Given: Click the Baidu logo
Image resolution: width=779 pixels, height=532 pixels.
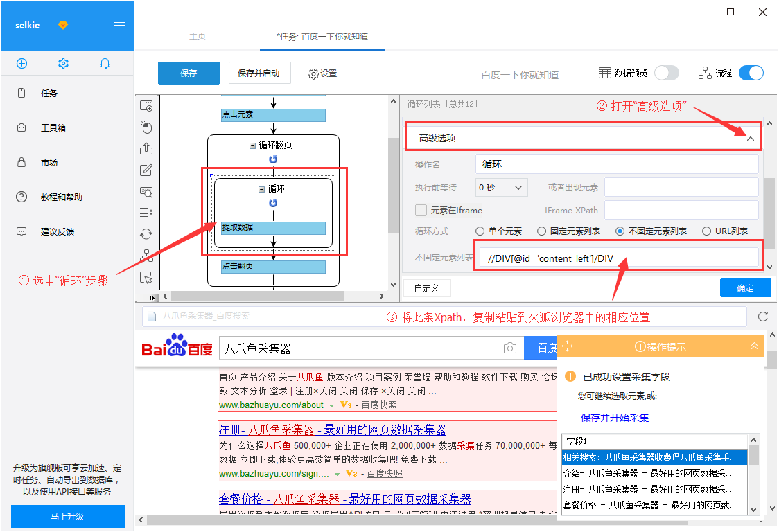Looking at the screenshot, I should click(177, 346).
